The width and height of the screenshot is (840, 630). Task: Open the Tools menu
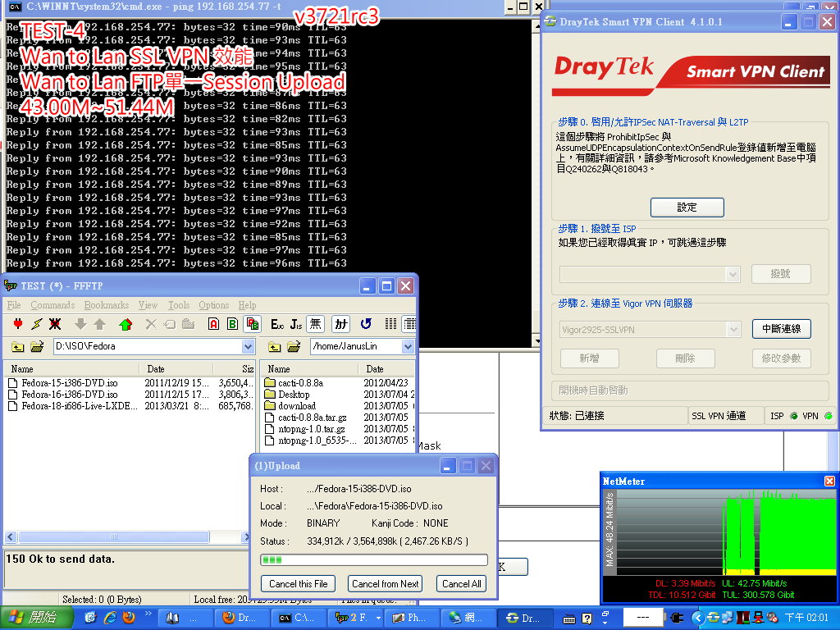tap(179, 305)
